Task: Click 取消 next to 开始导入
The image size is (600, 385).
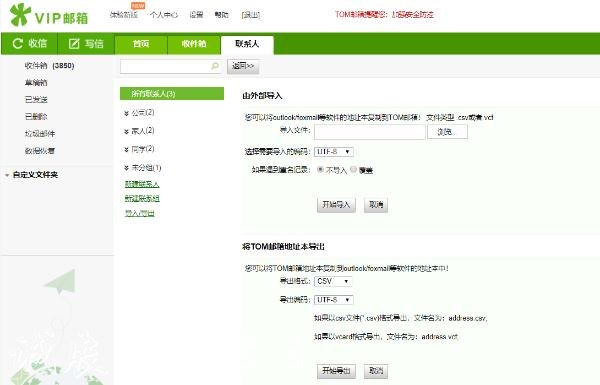Action: 376,205
